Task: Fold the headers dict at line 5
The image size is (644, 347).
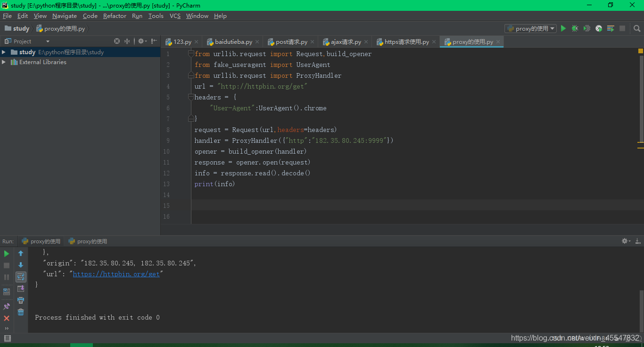Action: (191, 97)
